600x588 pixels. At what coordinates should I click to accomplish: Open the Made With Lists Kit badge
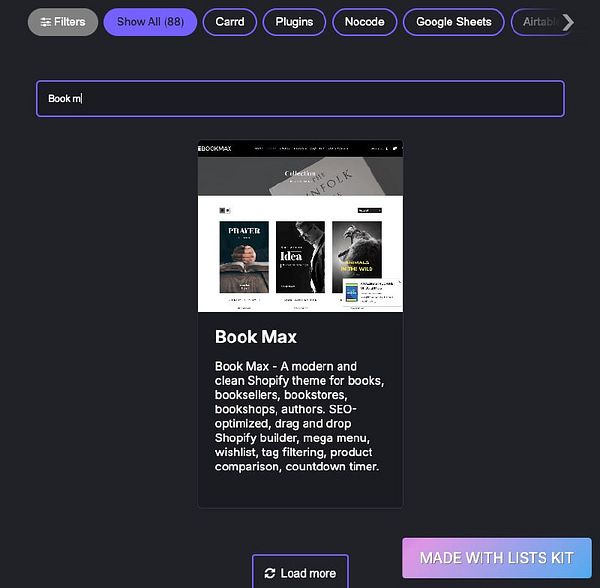point(497,558)
